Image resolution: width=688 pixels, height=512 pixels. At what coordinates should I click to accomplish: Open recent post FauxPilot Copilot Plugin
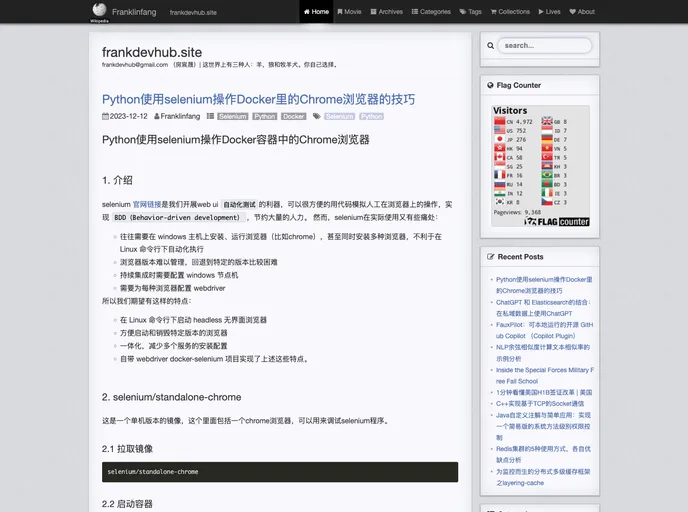coord(545,330)
